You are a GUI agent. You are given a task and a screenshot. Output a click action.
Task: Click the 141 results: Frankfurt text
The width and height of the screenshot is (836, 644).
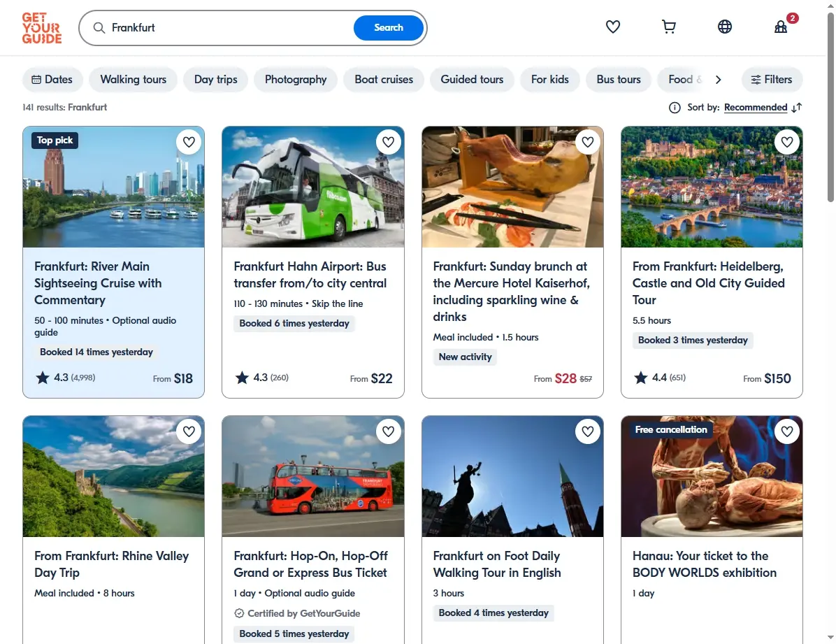(x=64, y=107)
